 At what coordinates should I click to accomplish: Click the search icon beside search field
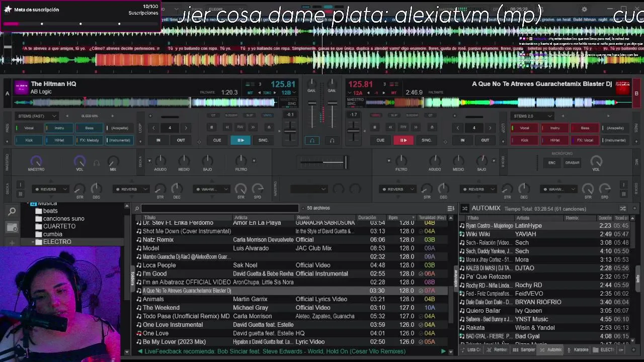click(137, 208)
